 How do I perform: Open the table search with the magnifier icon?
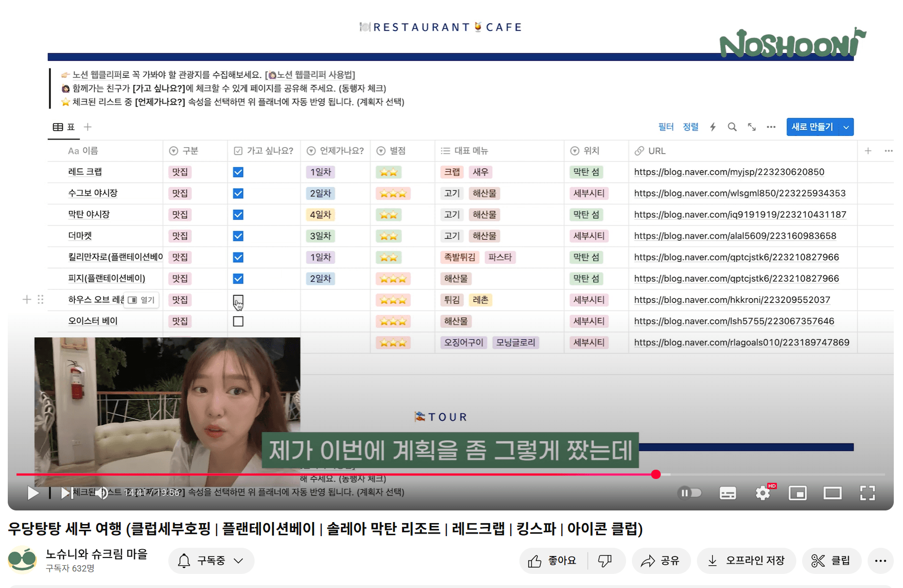[x=732, y=127]
